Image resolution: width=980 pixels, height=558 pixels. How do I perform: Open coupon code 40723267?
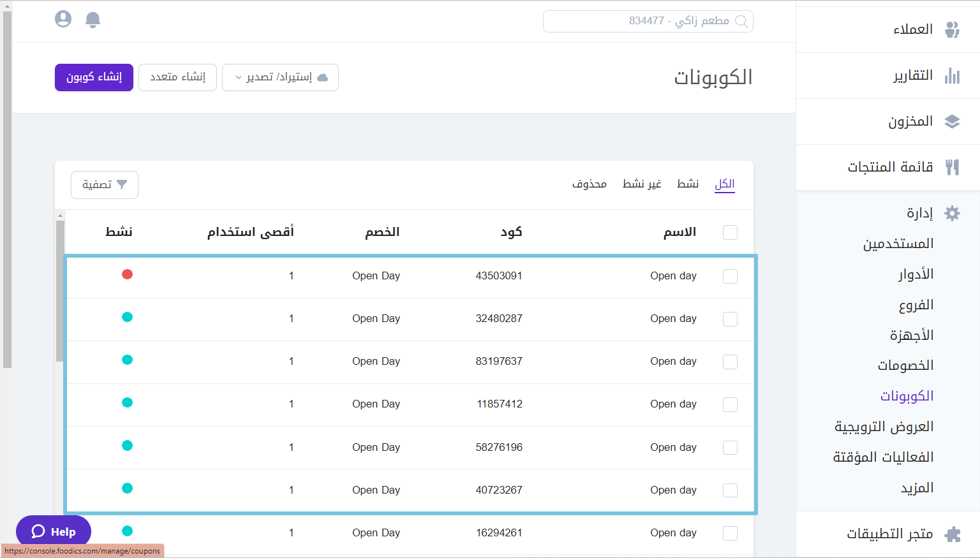point(499,490)
